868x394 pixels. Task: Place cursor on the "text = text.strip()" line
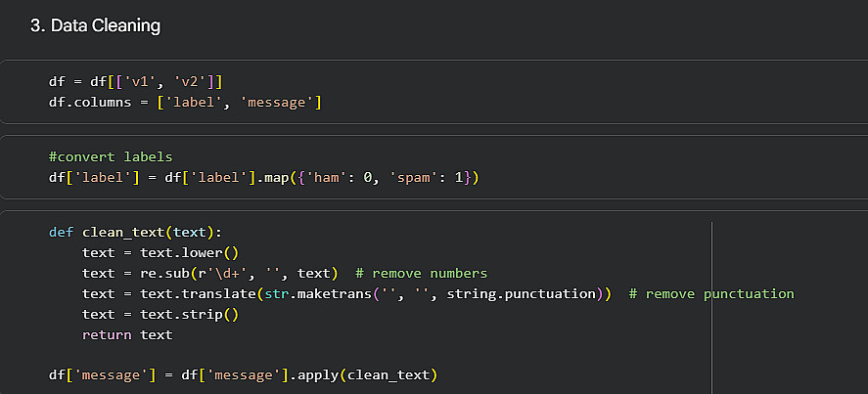tap(160, 314)
